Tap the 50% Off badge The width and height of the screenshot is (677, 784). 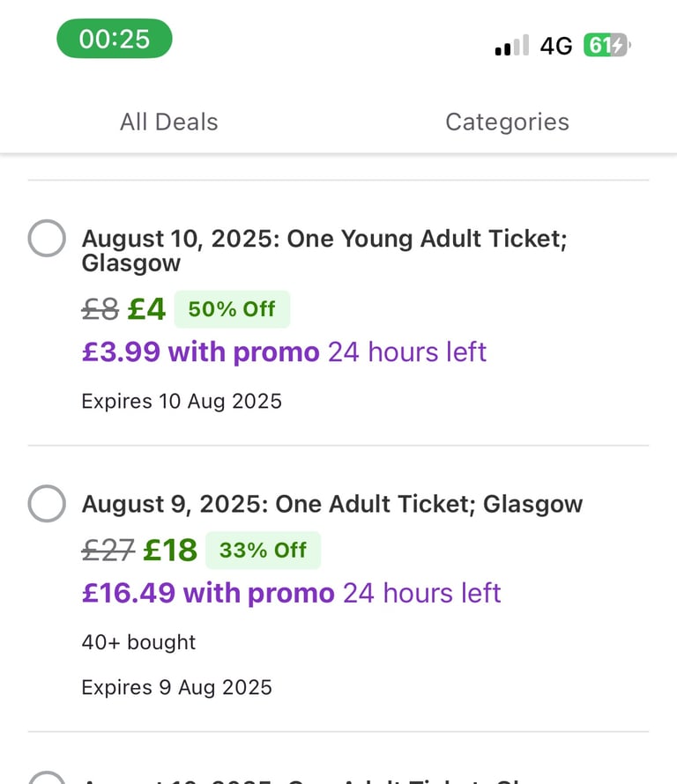(x=232, y=309)
